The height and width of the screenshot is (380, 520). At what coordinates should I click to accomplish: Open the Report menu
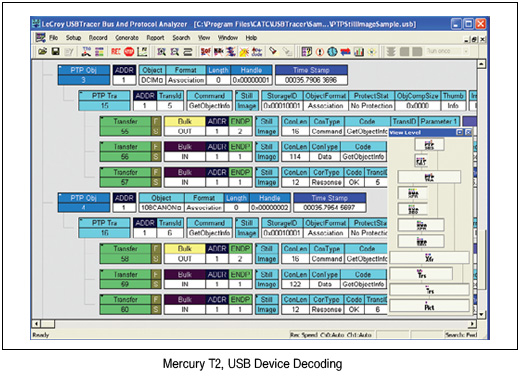(155, 38)
